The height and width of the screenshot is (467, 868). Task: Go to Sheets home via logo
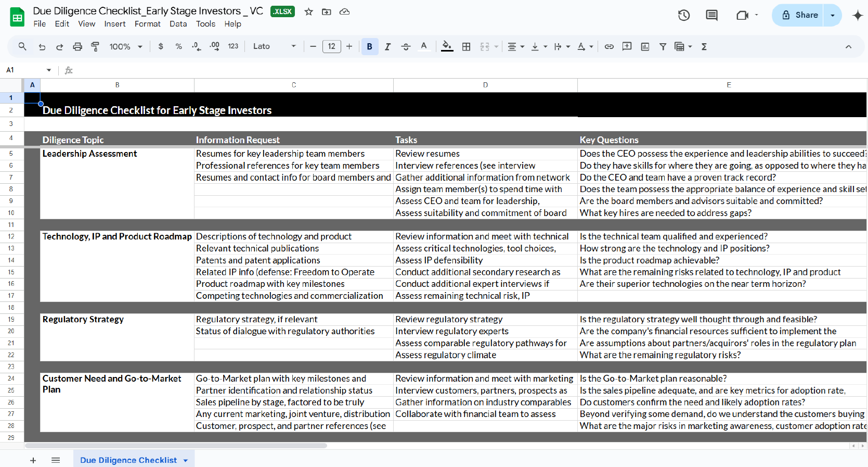[18, 17]
